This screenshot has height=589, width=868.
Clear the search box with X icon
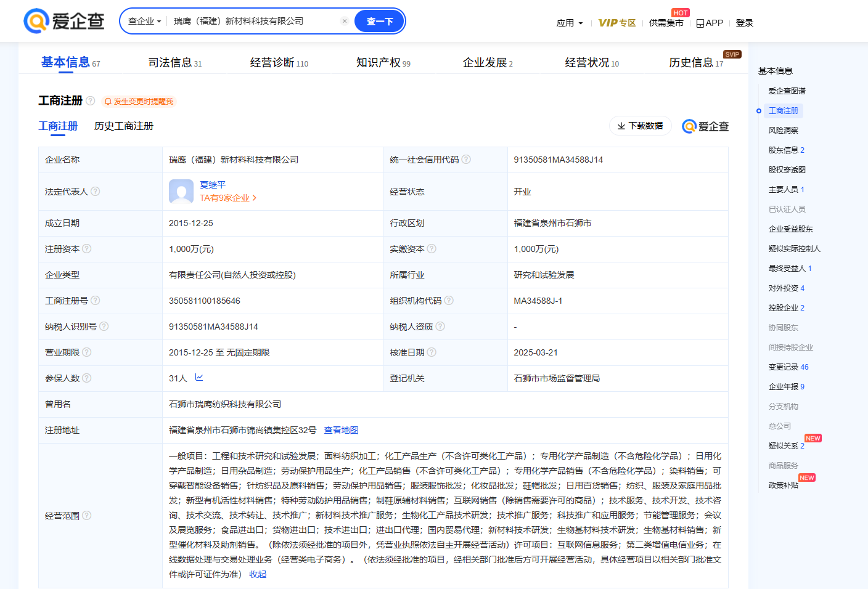[x=345, y=21]
